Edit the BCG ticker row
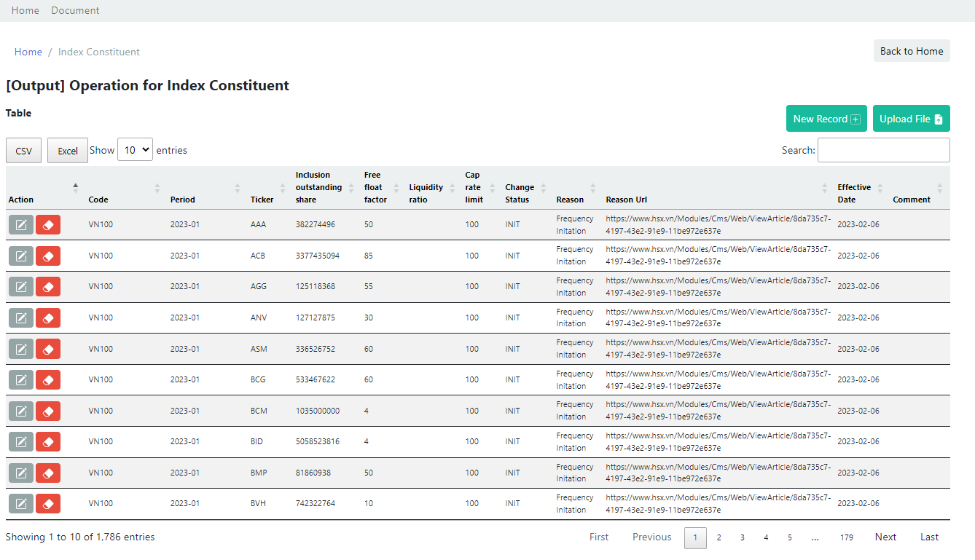975x560 pixels. click(x=21, y=379)
